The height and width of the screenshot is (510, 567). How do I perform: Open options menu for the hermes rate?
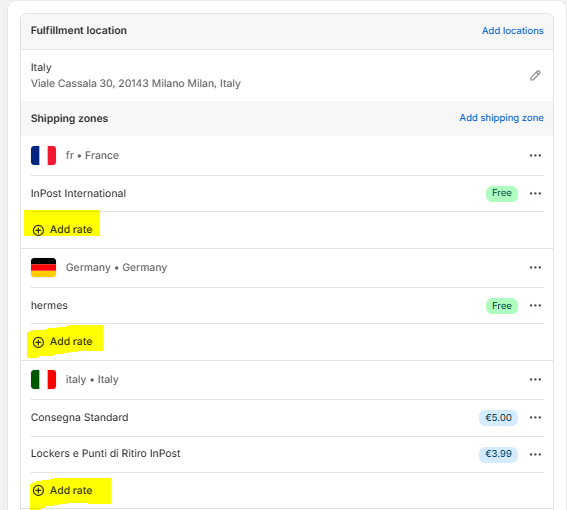(x=535, y=306)
